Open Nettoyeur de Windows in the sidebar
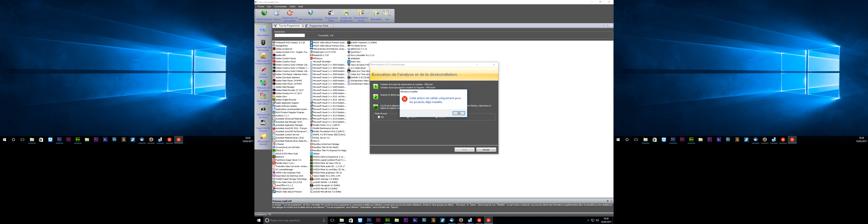Image resolution: width=868 pixels, height=224 pixels. 263,113
